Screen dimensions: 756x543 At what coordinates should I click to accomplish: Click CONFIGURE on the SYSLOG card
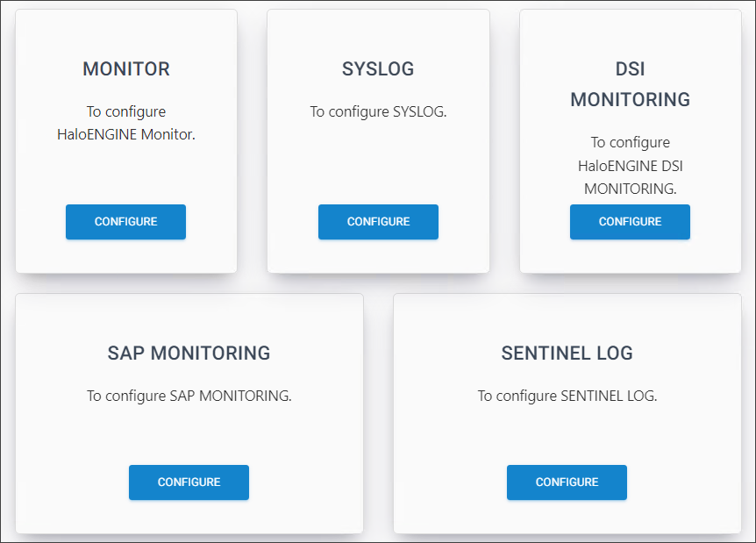tap(378, 222)
